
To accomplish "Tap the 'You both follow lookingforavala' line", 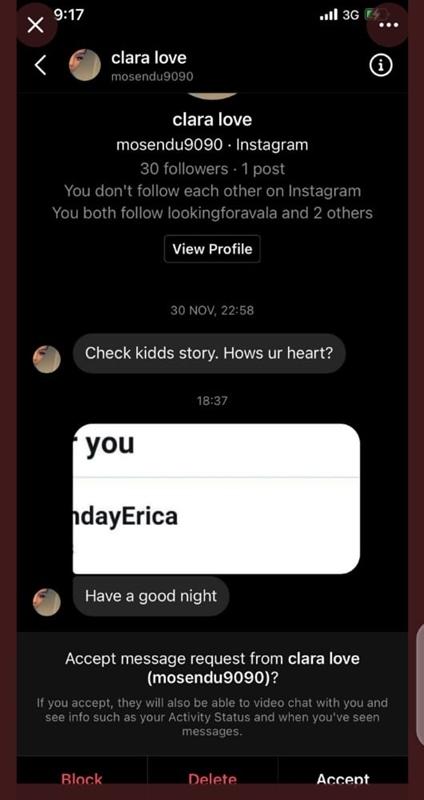I will coord(212,213).
